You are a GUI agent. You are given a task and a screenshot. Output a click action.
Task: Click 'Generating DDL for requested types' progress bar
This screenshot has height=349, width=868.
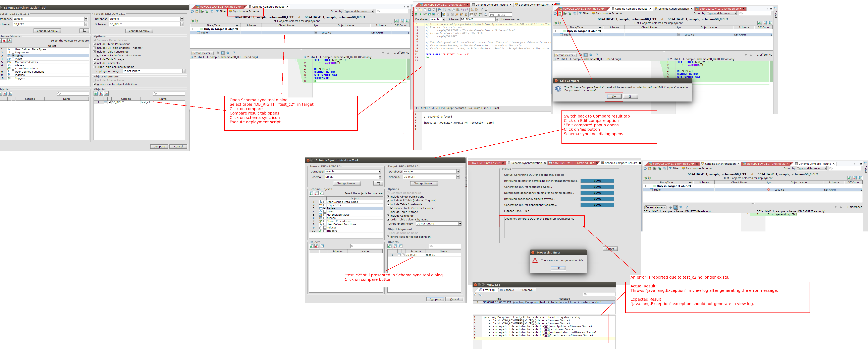(x=597, y=187)
